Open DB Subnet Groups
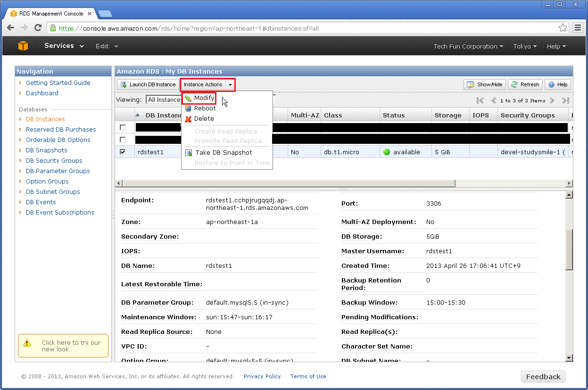Screen dimensions: 588x390 tap(53, 192)
